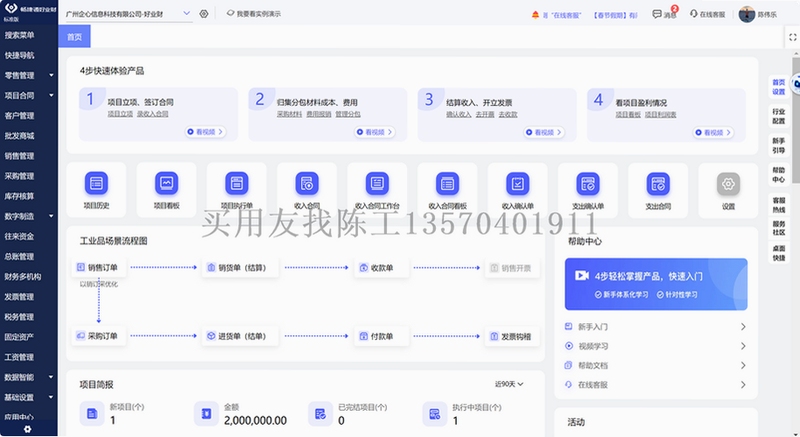Open the 收入确认单 shortcut icon
This screenshot has height=437, width=800.
click(518, 184)
